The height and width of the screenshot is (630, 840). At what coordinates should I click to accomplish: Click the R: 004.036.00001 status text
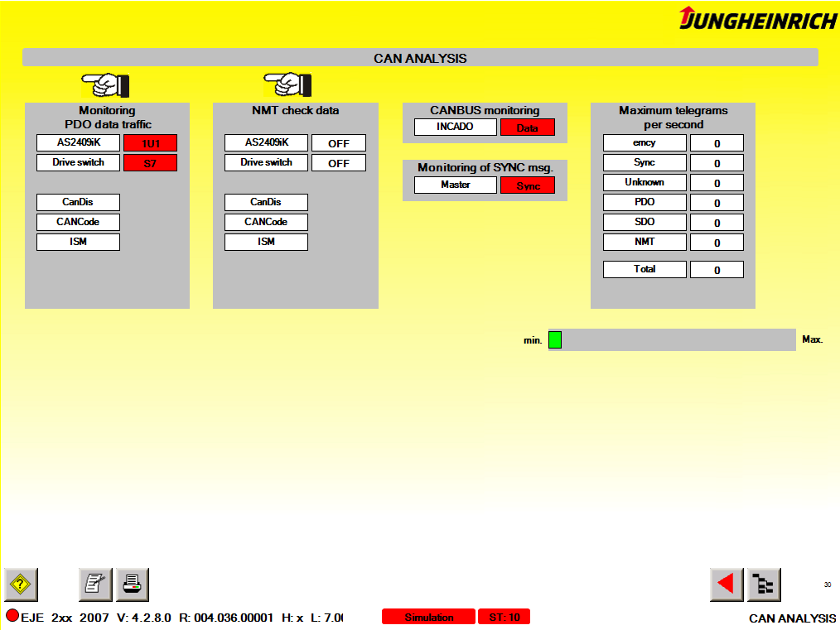point(226,618)
